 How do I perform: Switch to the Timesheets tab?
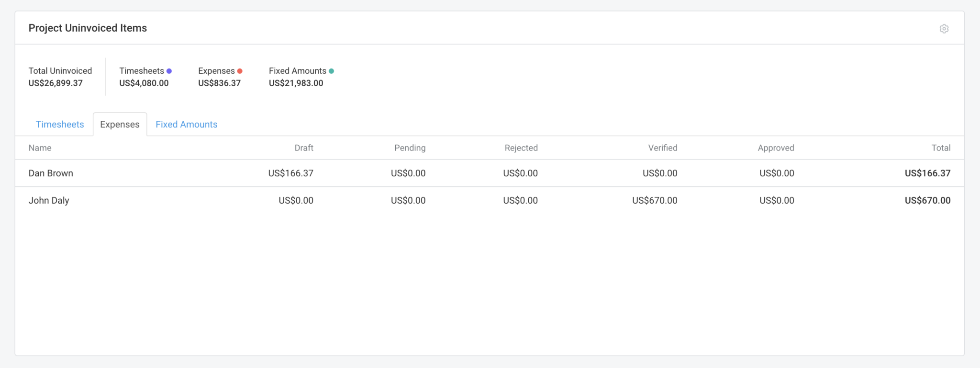[60, 124]
